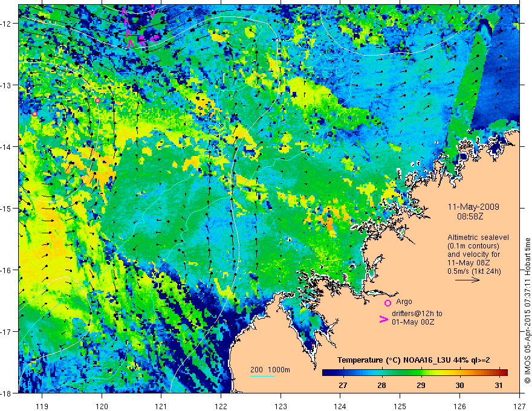
Task: Click the magenta drifters legend arrowhead
Action: click(383, 319)
